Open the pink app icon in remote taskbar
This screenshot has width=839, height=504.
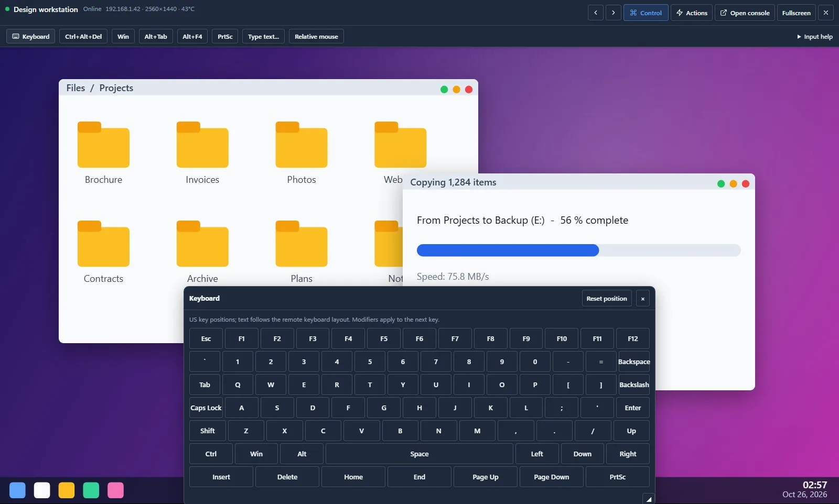tap(116, 490)
